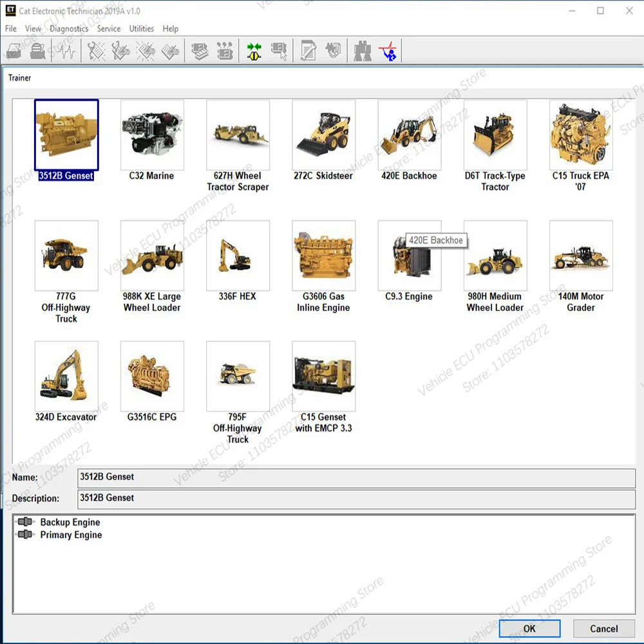This screenshot has height=644, width=644.
Task: Click the Description field
Action: click(356, 498)
